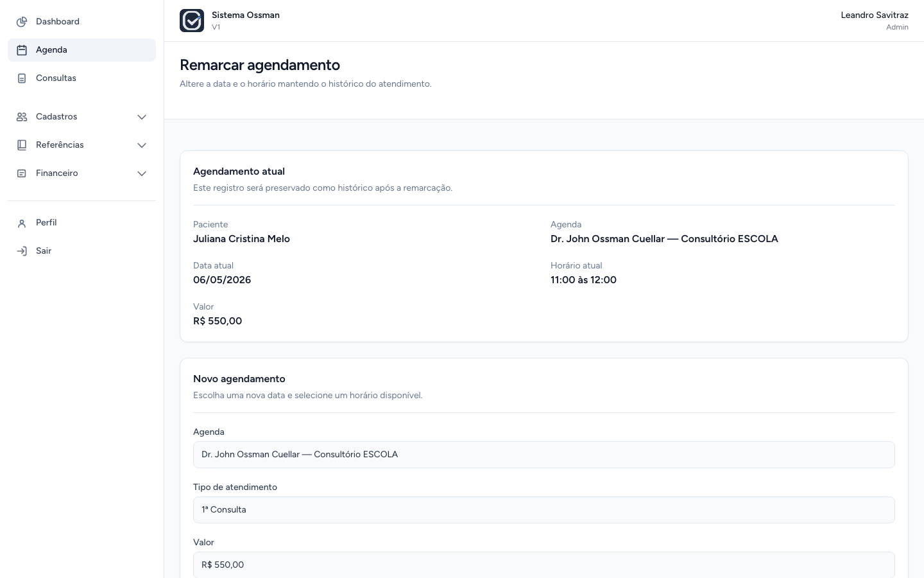Click the Cadastros people icon

click(22, 117)
